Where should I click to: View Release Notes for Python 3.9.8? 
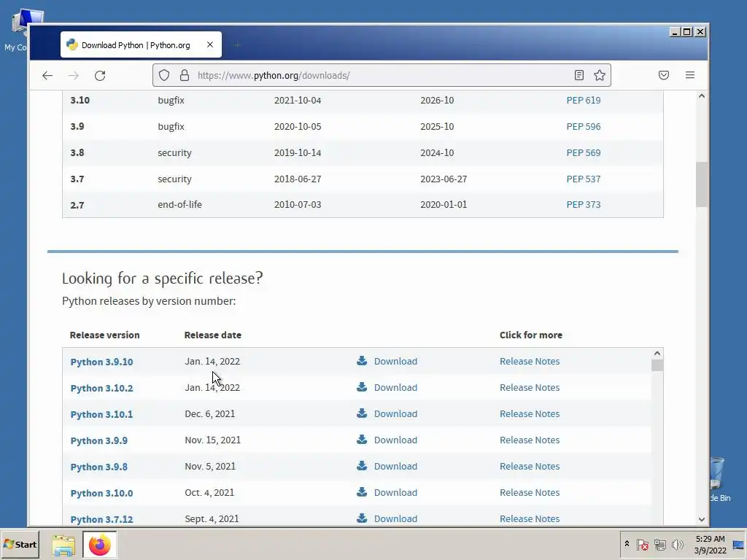pyautogui.click(x=530, y=466)
